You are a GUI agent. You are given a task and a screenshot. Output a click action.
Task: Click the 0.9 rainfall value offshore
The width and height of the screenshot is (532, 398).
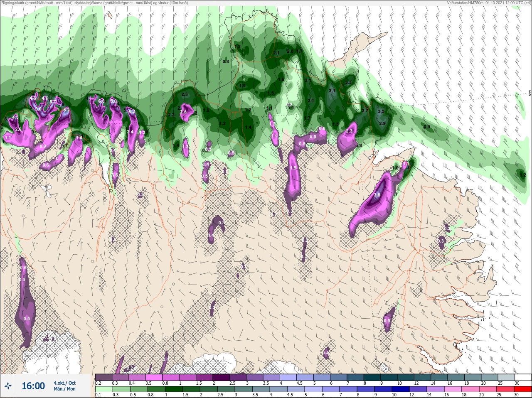[427, 127]
